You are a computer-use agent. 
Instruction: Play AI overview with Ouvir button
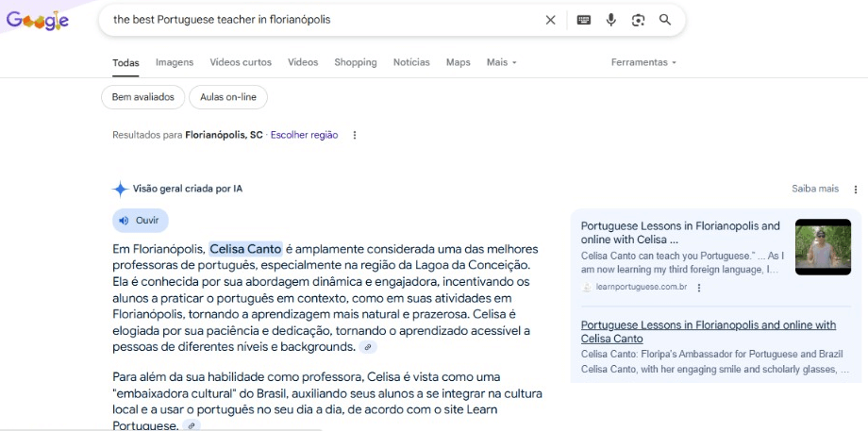point(140,220)
